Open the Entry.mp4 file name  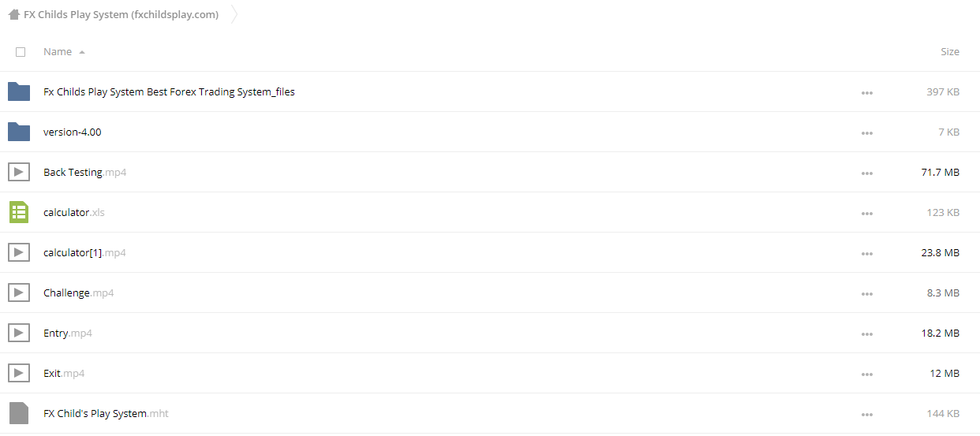coord(68,333)
